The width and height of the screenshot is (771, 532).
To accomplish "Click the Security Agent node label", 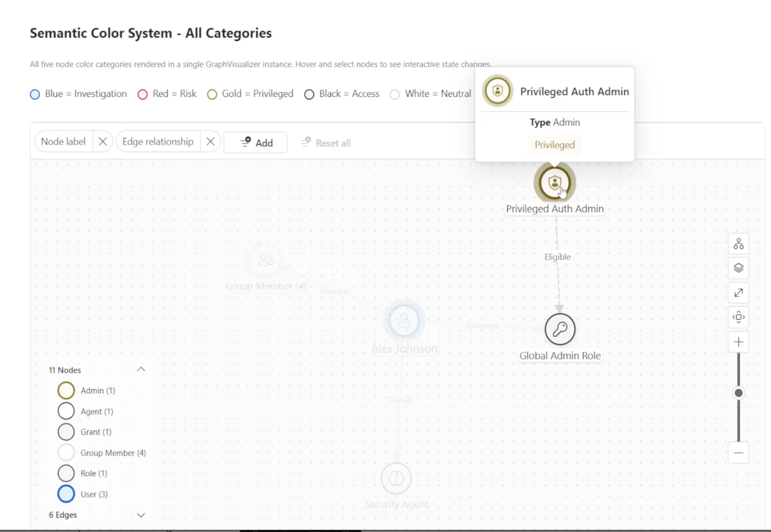I will coord(396,504).
